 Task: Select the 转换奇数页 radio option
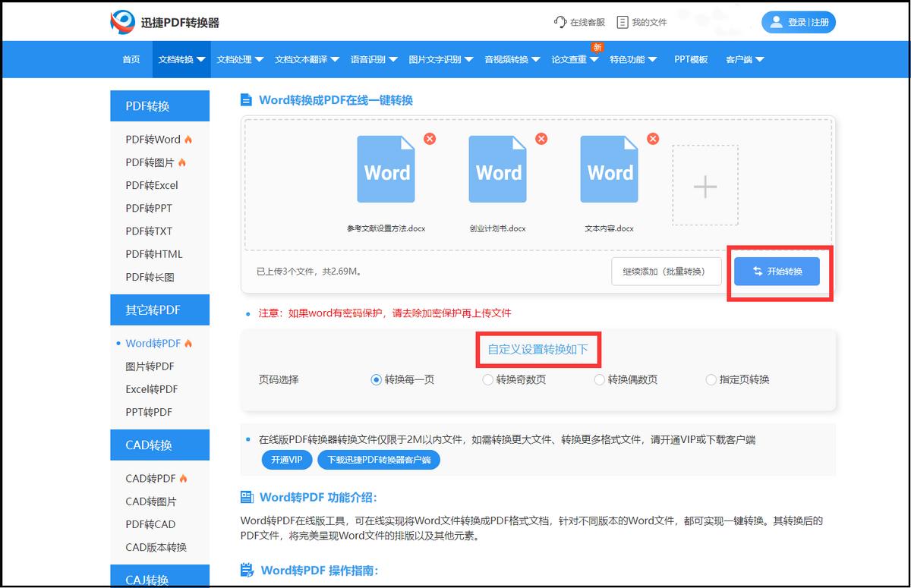[487, 379]
